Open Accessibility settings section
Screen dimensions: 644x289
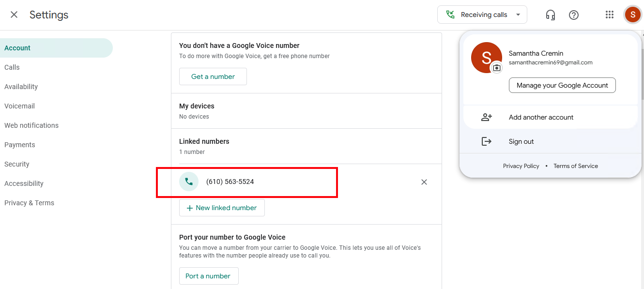coord(56,183)
